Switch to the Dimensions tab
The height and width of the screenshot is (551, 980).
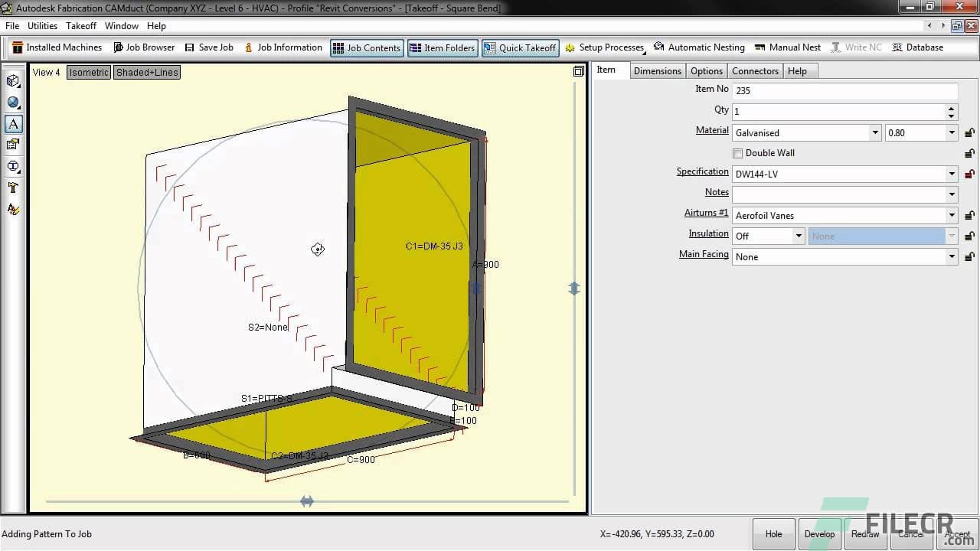point(657,70)
